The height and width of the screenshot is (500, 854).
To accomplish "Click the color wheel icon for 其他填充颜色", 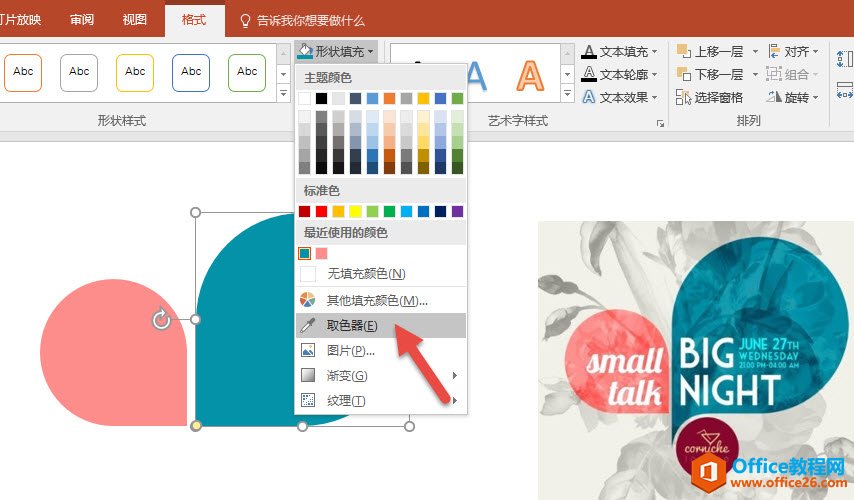I will click(x=308, y=300).
